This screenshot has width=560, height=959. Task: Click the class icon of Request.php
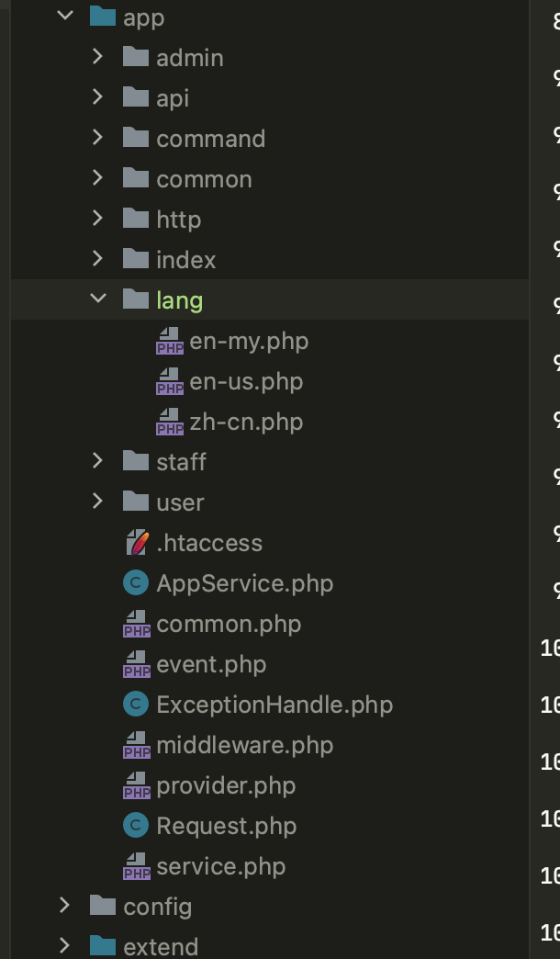[136, 825]
